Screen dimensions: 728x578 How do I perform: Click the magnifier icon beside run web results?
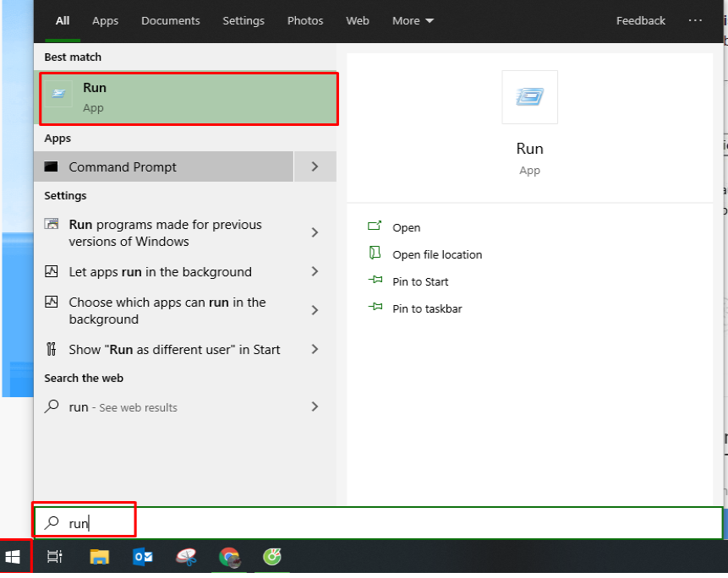click(52, 406)
